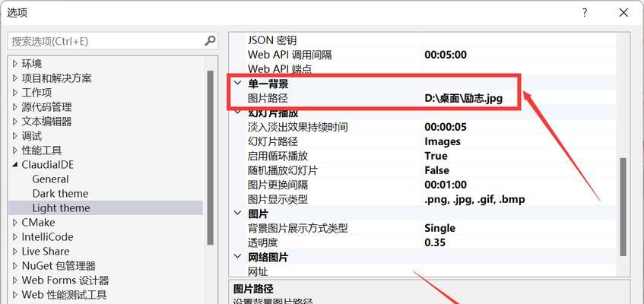The image size is (644, 304).
Task: Edit the Images slideshow path value
Action: 443,141
